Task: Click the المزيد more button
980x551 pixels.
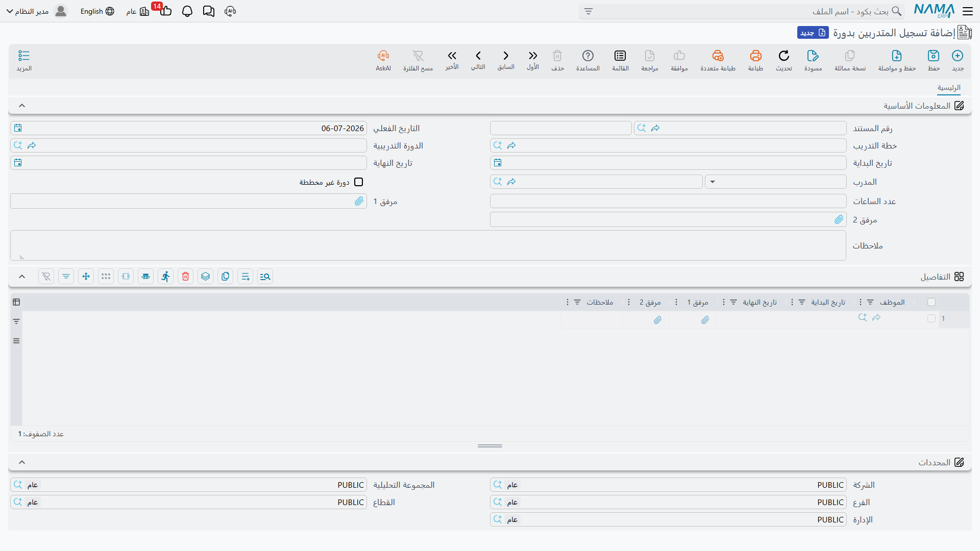Action: 24,61
